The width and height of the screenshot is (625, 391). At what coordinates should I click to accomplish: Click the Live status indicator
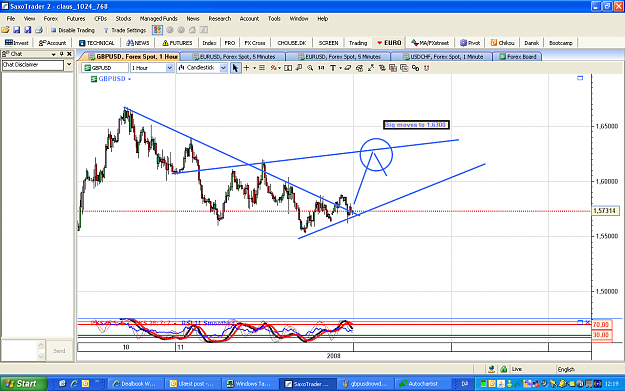517,369
